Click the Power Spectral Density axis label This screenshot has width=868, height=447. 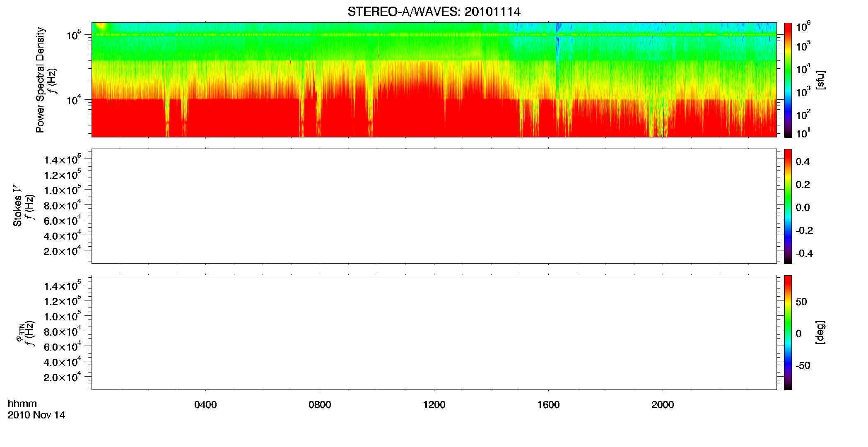(x=40, y=80)
